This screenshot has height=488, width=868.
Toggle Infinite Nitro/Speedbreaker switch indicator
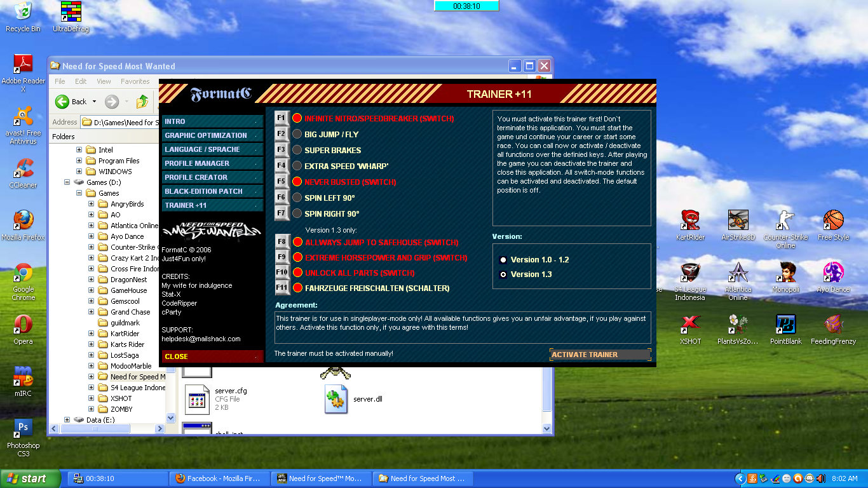[x=297, y=118]
